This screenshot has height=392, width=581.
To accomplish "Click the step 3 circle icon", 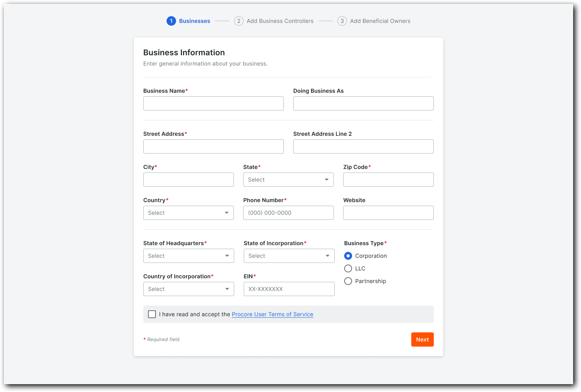I will point(342,21).
